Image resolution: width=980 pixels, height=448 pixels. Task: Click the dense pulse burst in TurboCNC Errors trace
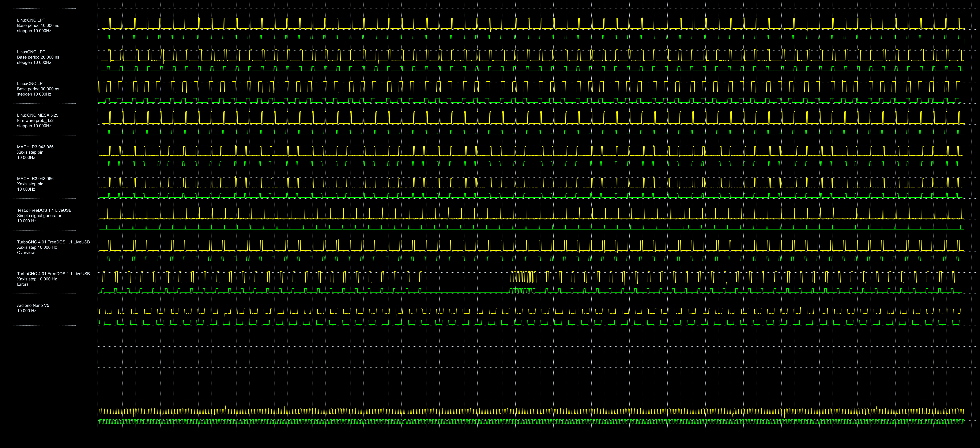tap(523, 277)
